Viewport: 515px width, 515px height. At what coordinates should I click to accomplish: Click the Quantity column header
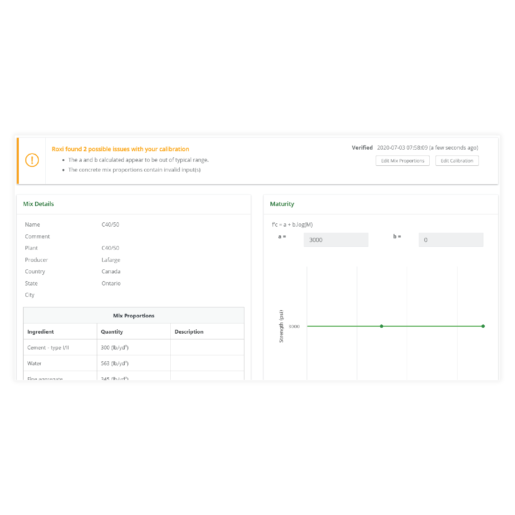[112, 332]
